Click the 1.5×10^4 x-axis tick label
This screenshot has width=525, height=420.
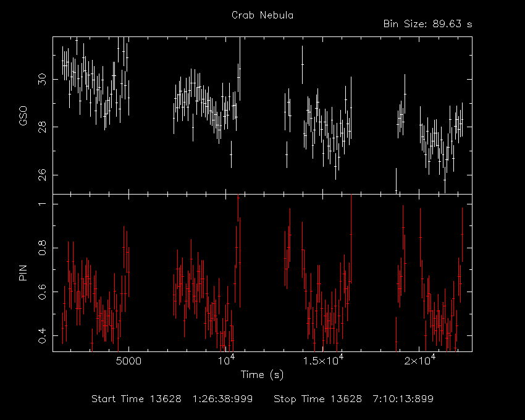point(323,359)
